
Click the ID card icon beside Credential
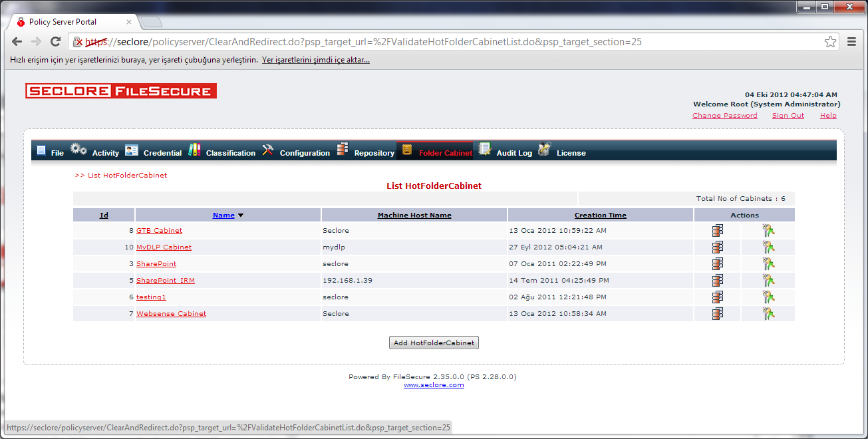pos(132,150)
